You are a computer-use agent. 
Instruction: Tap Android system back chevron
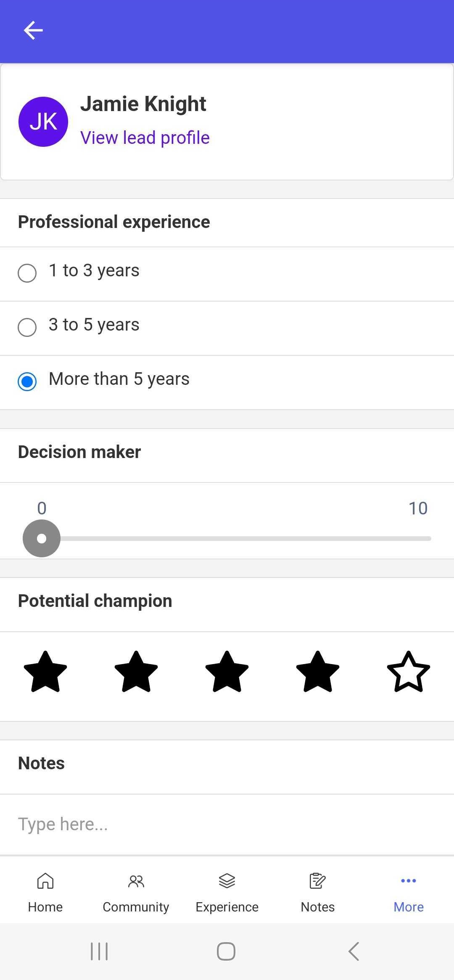pos(354,951)
